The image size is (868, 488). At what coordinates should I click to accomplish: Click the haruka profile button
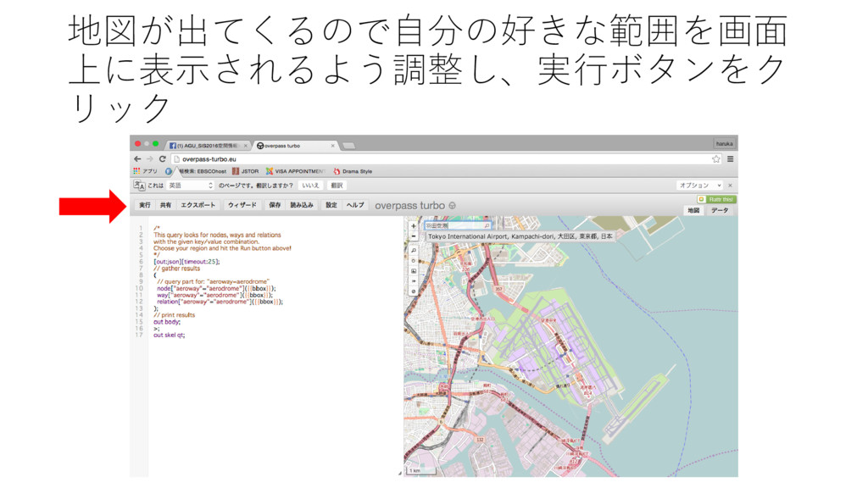coord(724,143)
